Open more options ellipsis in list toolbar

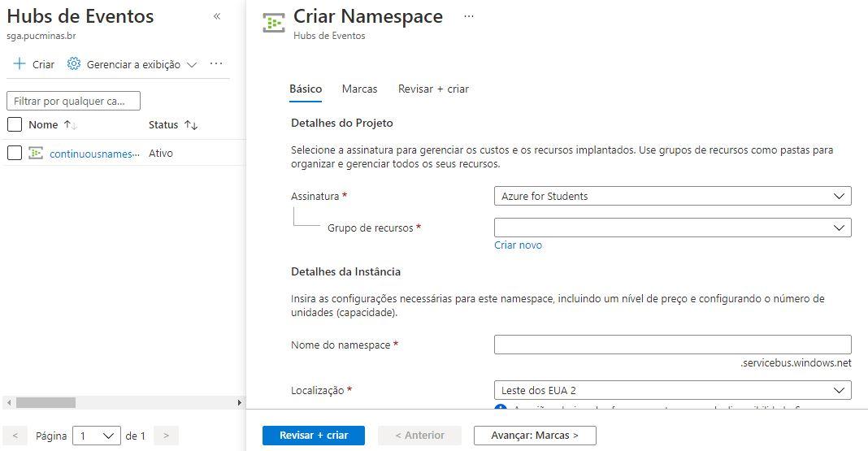pyautogui.click(x=216, y=64)
